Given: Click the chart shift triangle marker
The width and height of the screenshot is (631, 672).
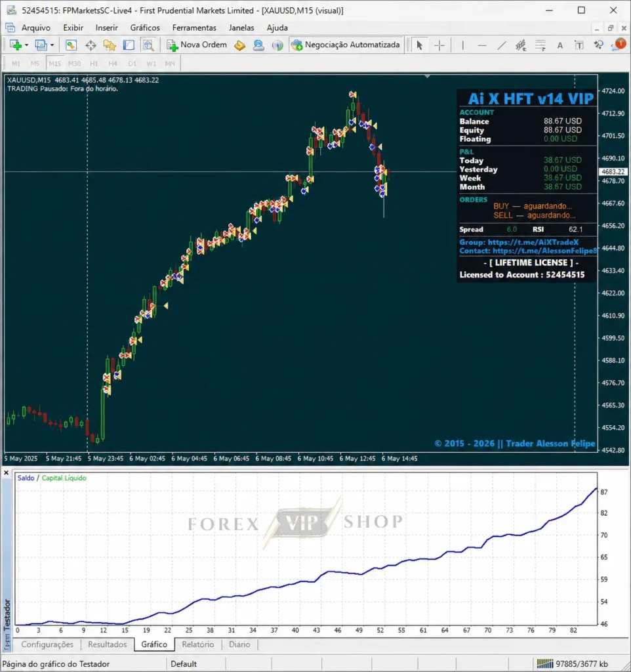Looking at the screenshot, I should [427, 76].
